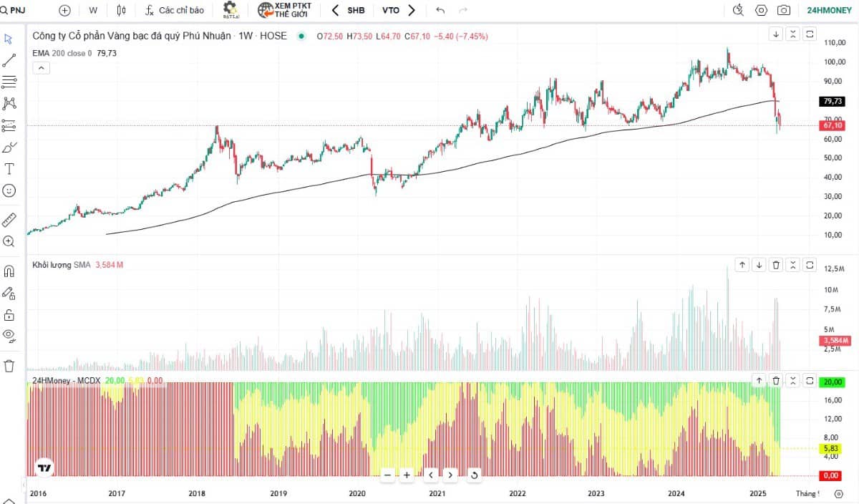
Task: Open the XEM PTKT THẾ GIỚI link
Action: pyautogui.click(x=284, y=11)
